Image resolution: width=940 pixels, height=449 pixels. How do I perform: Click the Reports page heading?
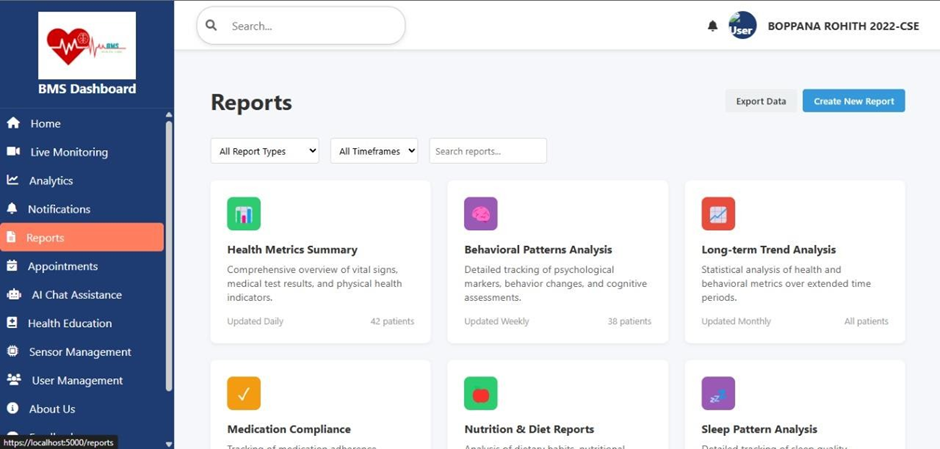coord(251,103)
